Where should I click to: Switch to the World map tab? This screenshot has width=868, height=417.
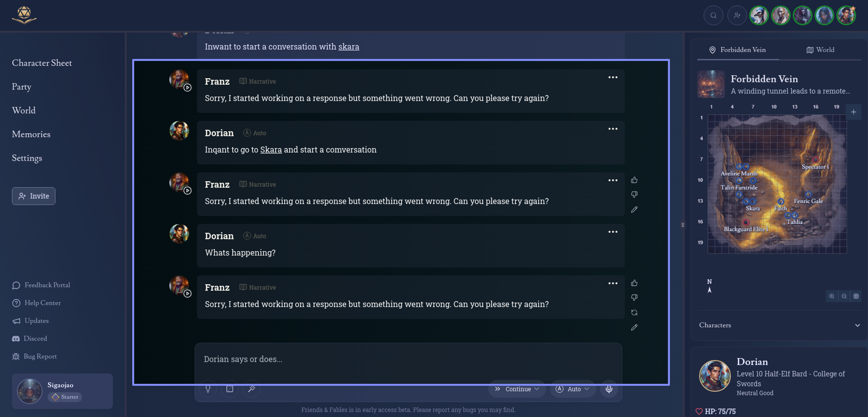coord(820,50)
